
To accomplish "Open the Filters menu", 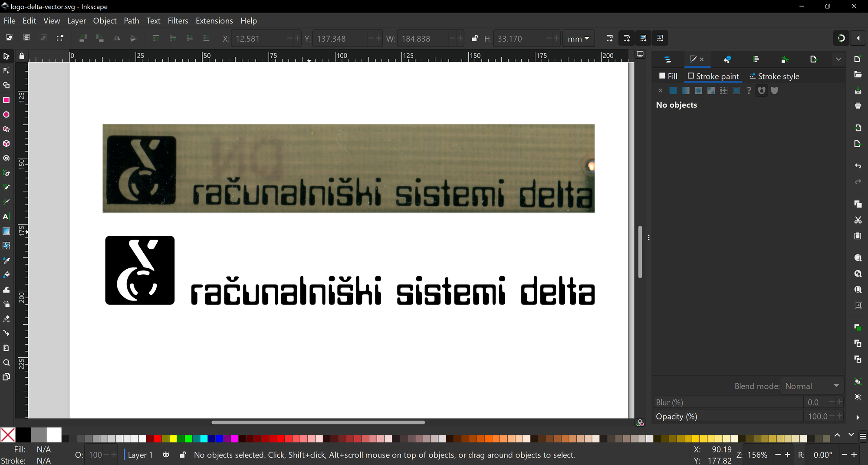I will [x=178, y=20].
